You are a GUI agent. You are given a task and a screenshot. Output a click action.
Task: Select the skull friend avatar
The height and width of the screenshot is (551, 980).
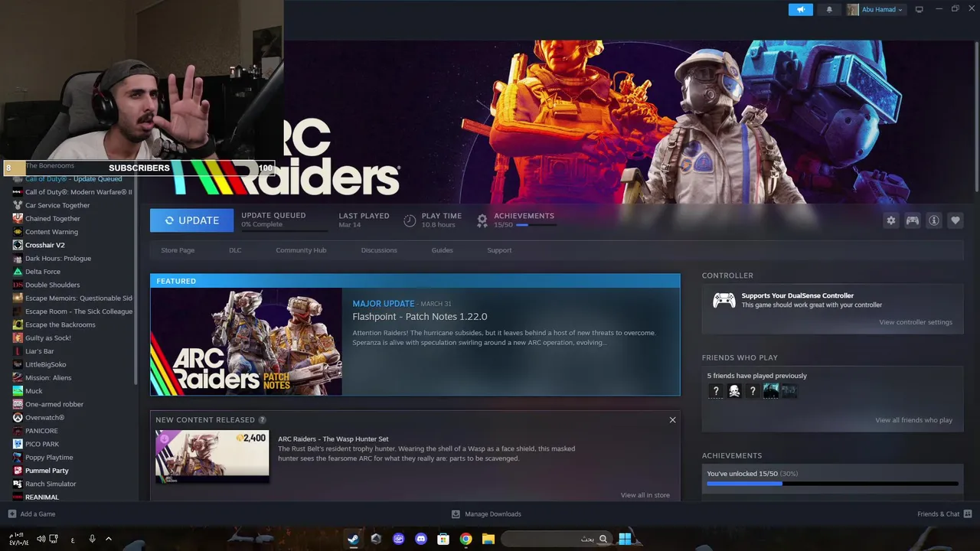coord(734,391)
